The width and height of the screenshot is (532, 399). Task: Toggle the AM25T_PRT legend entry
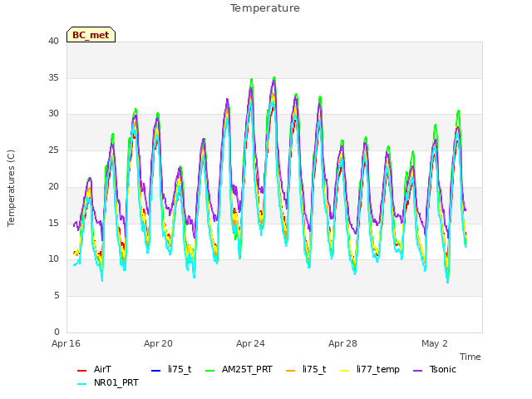coord(239,369)
